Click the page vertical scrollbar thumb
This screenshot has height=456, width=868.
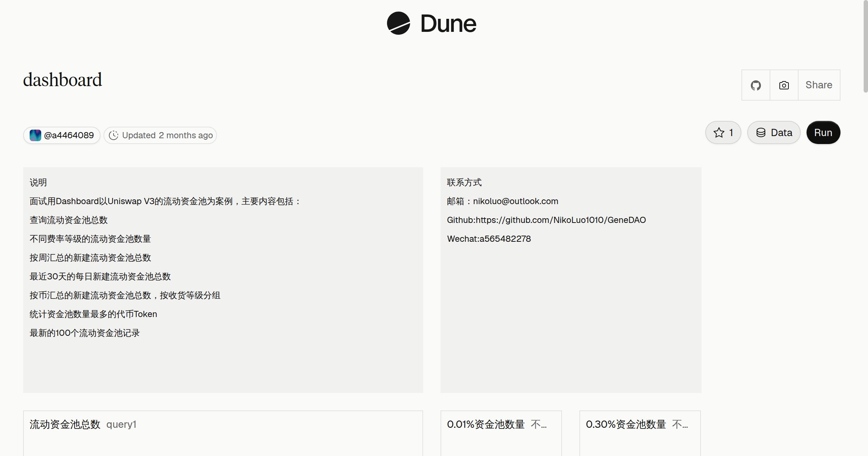[x=865, y=46]
